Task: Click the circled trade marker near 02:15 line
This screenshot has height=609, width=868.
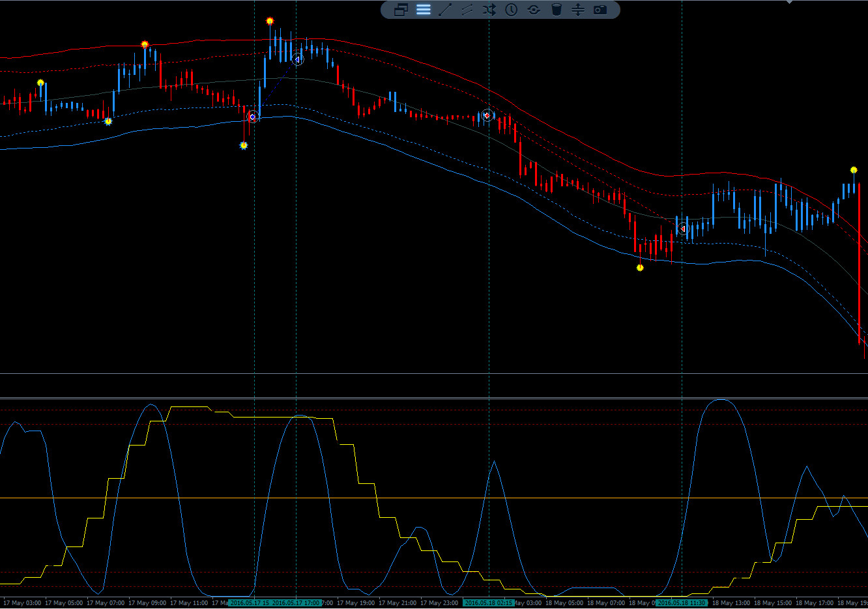Action: click(487, 115)
